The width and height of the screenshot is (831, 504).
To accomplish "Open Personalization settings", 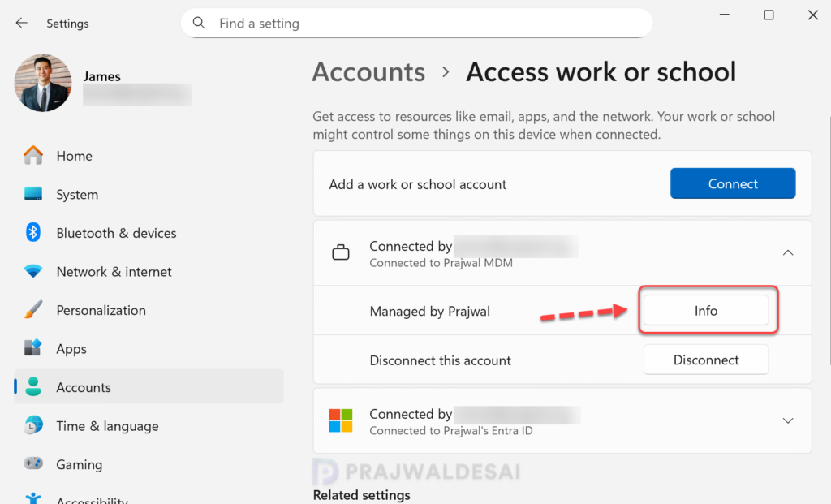I will coord(149,311).
